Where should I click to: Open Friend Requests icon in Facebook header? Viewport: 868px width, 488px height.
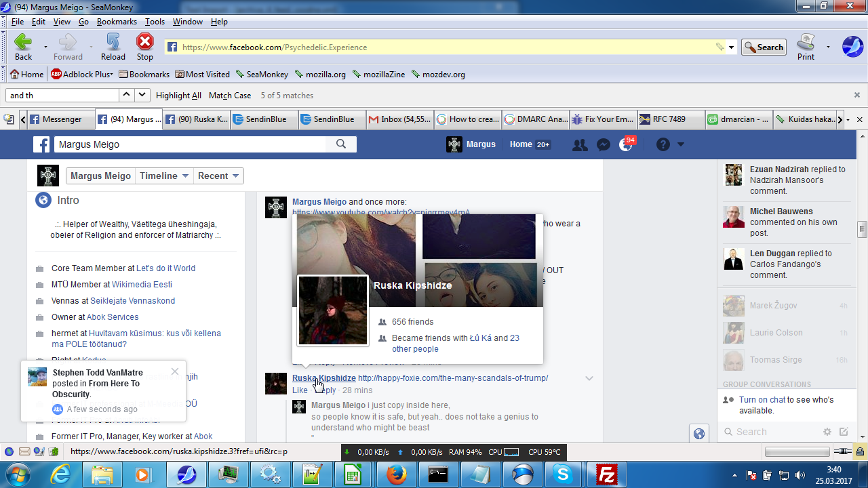pos(579,144)
